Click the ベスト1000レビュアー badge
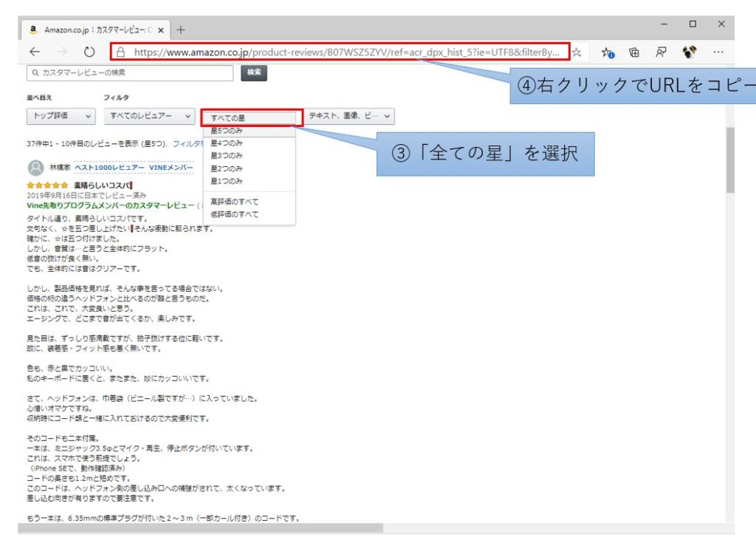Screen dimensions: 756x543 pos(109,168)
